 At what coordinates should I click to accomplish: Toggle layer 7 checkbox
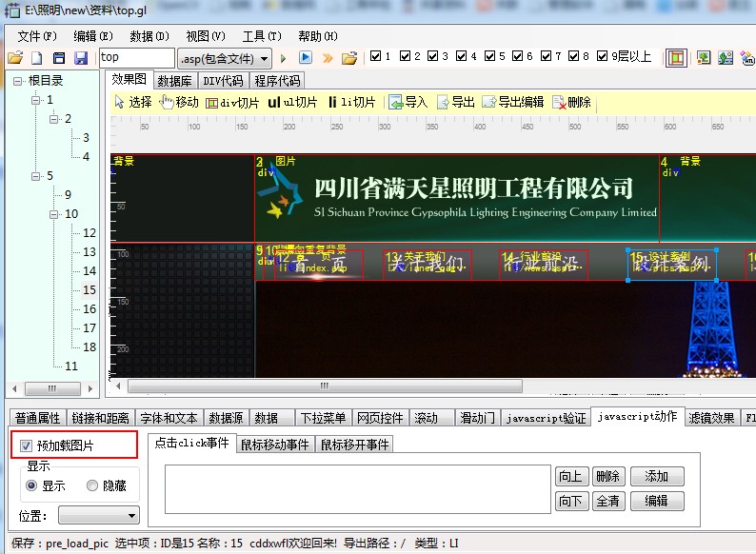click(546, 56)
